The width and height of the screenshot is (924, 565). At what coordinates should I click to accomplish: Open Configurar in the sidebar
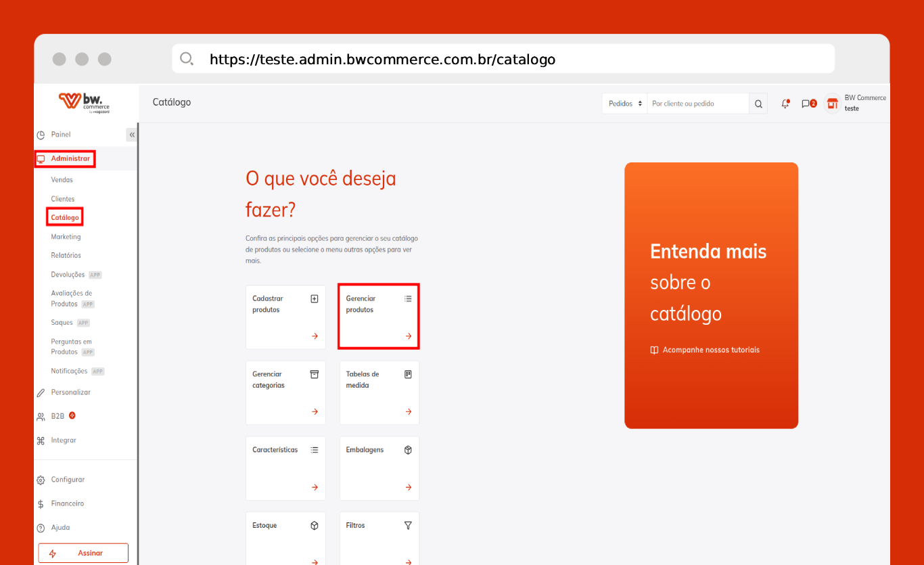[x=68, y=480]
